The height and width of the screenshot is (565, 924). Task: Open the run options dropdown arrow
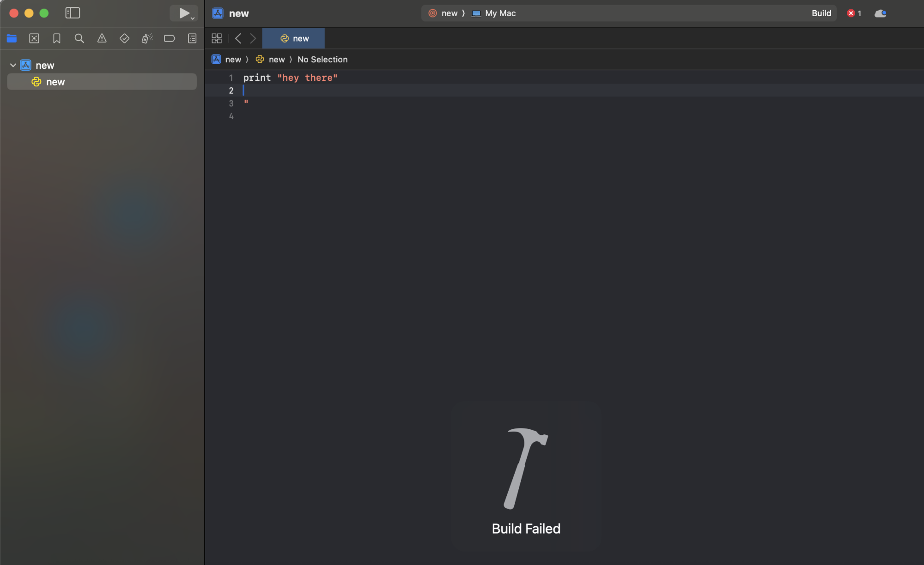point(193,18)
